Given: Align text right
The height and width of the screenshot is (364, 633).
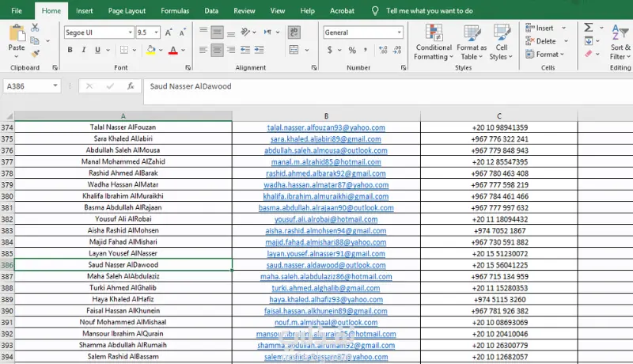Looking at the screenshot, I should pyautogui.click(x=231, y=50).
